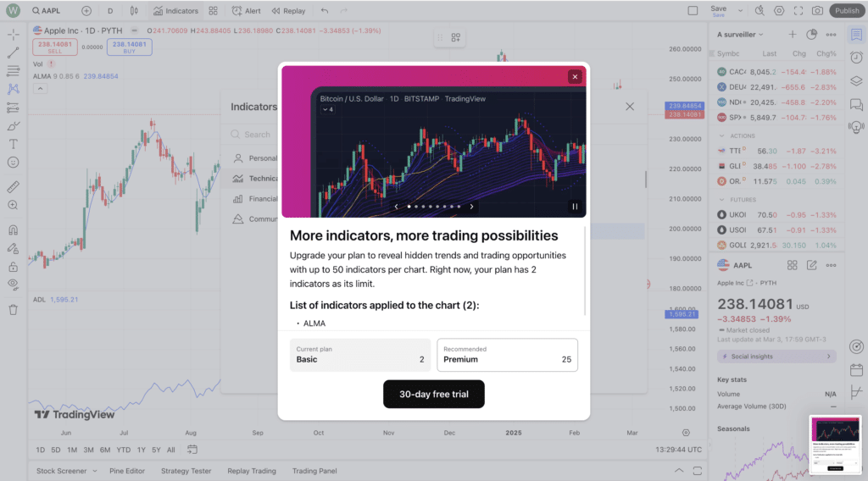Toggle magnet mode for drawings
The width and height of the screenshot is (868, 481).
[x=13, y=229]
